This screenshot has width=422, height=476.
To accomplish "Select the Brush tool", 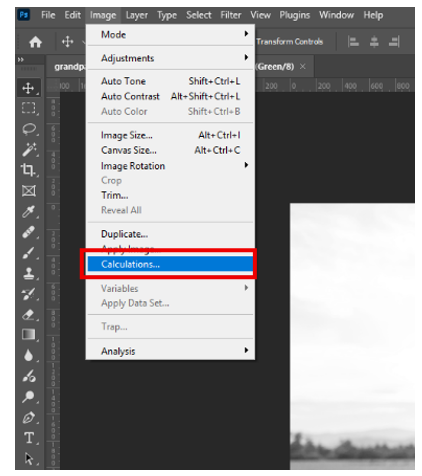I will 29,253.
